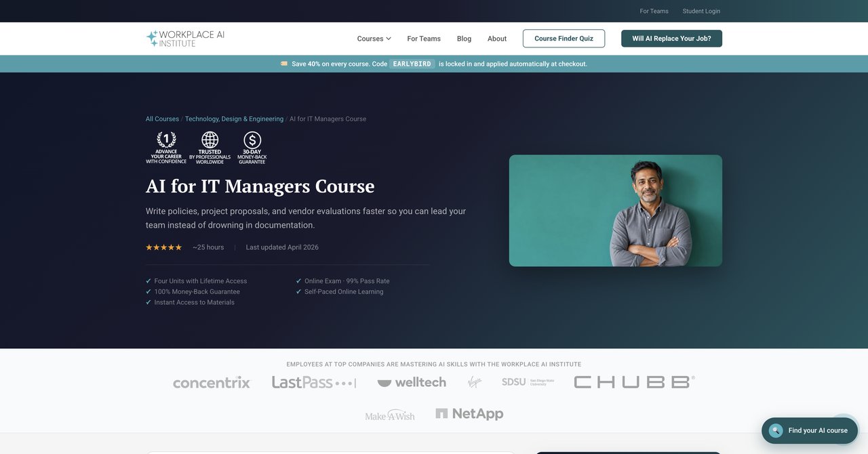Open the About navigation item
The image size is (868, 454).
tap(497, 39)
